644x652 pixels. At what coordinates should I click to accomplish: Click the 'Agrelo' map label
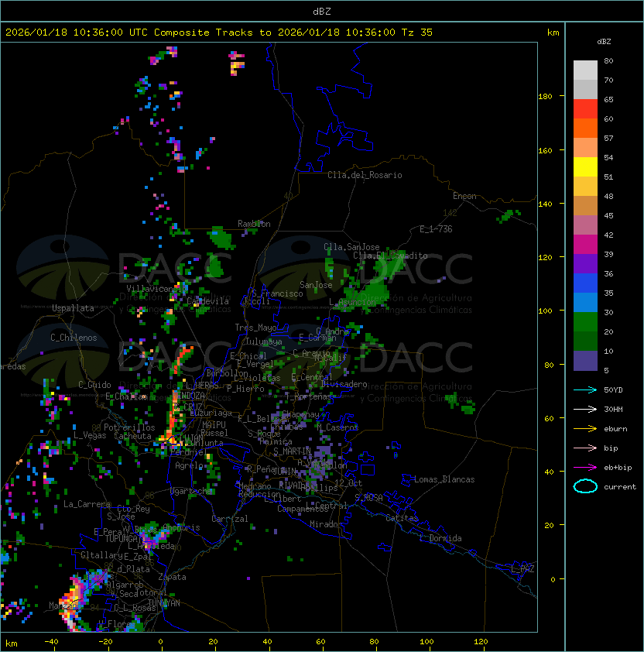tap(189, 465)
